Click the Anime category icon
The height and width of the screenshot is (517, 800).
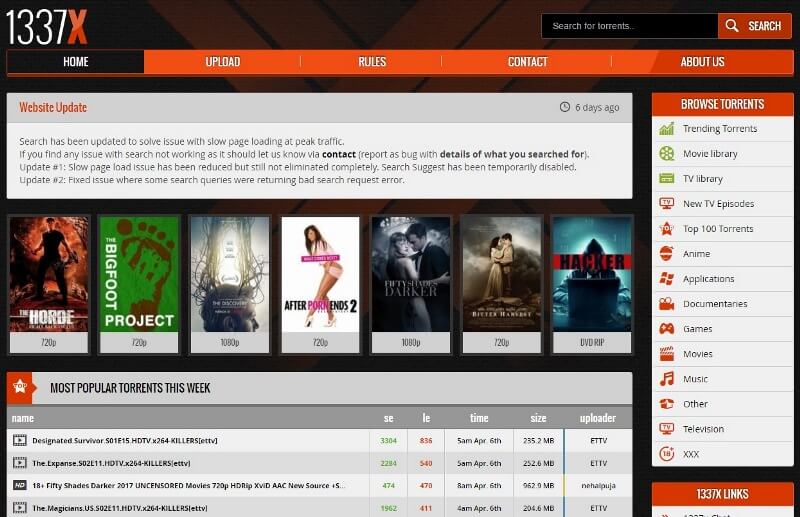point(666,254)
